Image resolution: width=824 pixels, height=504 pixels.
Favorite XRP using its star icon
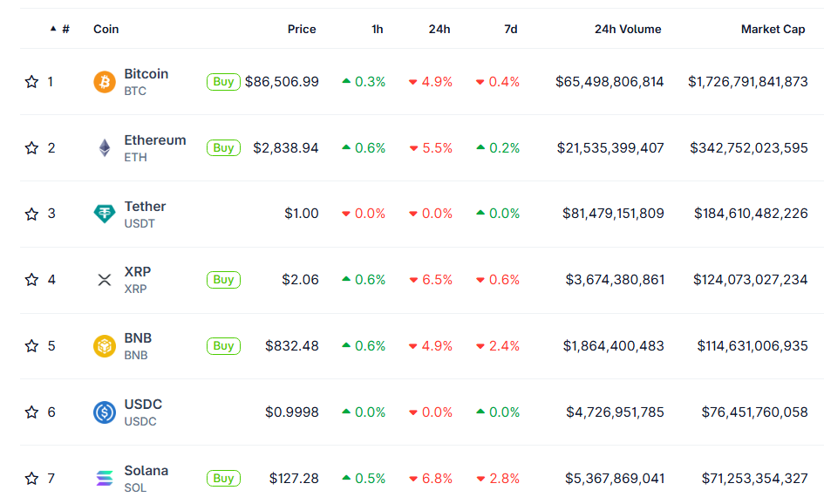click(x=32, y=280)
